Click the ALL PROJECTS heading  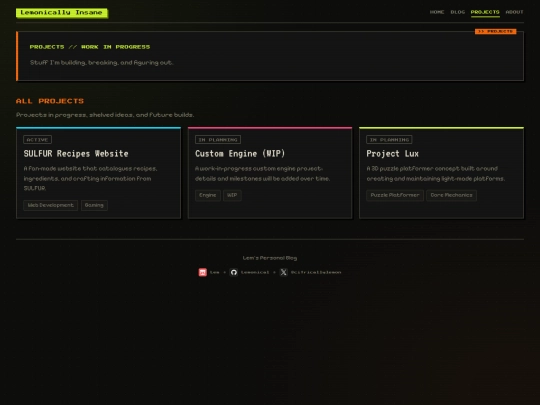click(x=50, y=101)
